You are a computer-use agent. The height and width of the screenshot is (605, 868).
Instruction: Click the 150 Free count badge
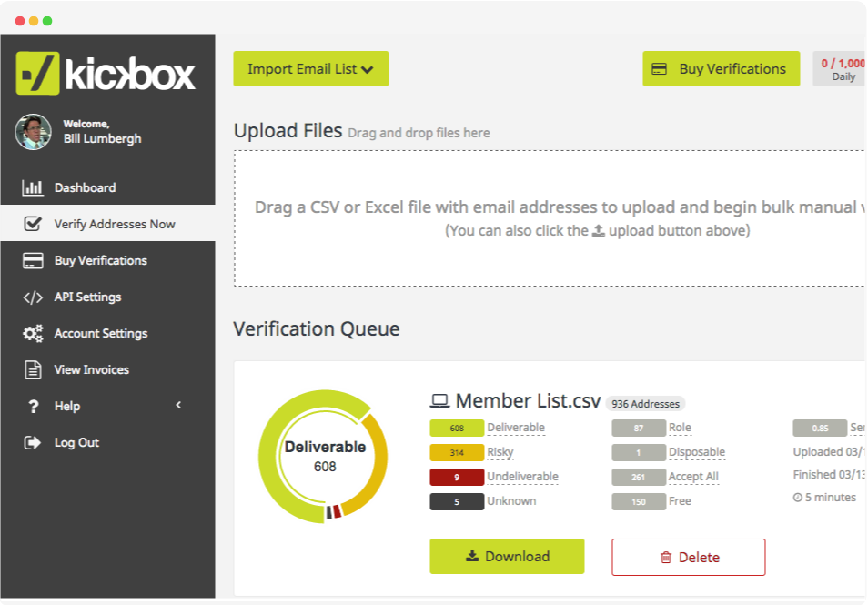pyautogui.click(x=639, y=501)
